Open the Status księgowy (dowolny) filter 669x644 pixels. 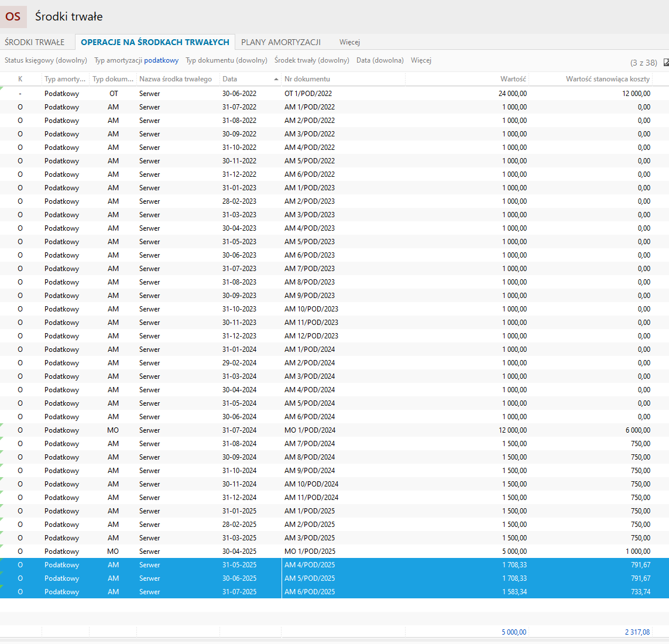tap(46, 60)
